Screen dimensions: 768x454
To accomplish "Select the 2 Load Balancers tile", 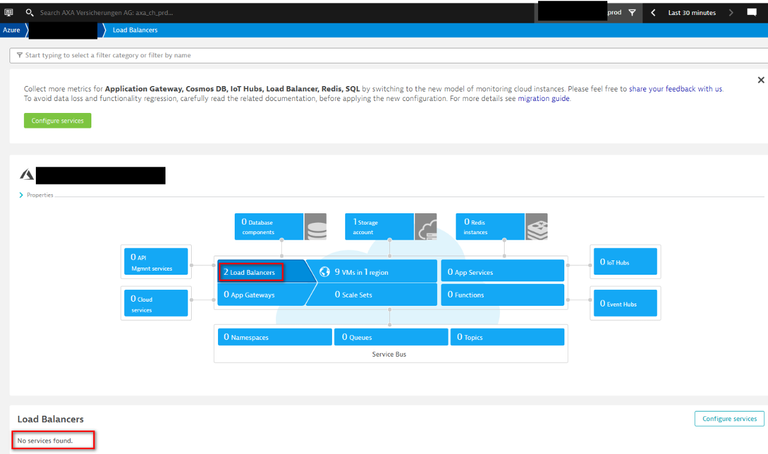I will [x=250, y=272].
